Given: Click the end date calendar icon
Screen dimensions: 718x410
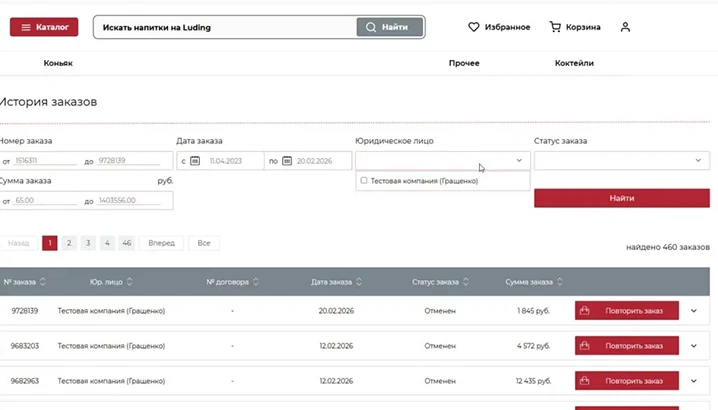Looking at the screenshot, I should [287, 161].
